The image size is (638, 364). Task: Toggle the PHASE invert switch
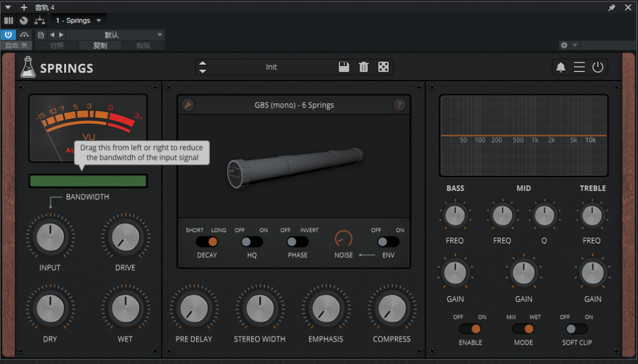tap(297, 241)
